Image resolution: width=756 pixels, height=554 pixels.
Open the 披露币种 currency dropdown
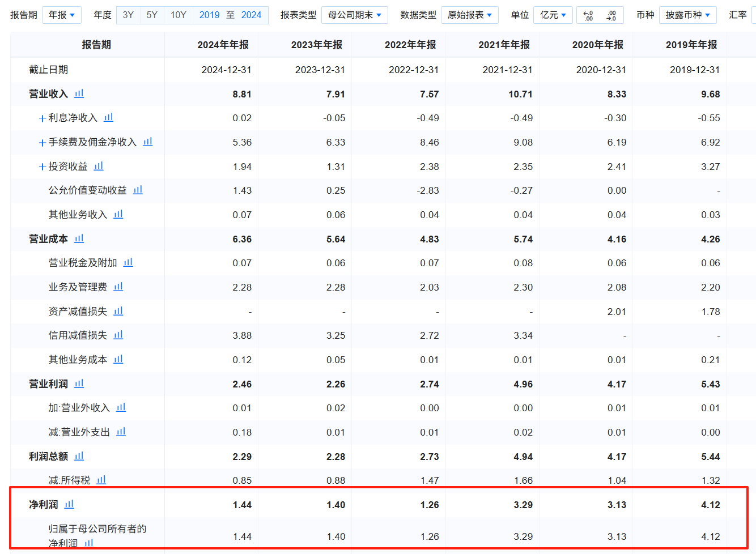pos(687,15)
